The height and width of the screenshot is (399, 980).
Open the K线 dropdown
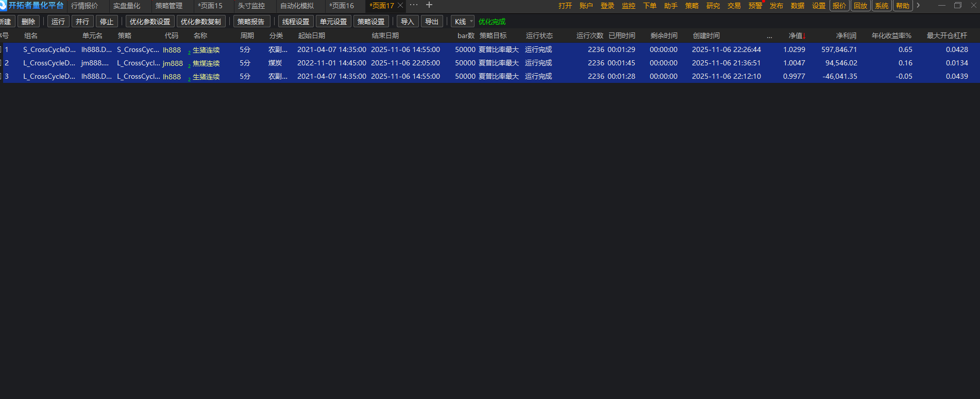[x=463, y=22]
